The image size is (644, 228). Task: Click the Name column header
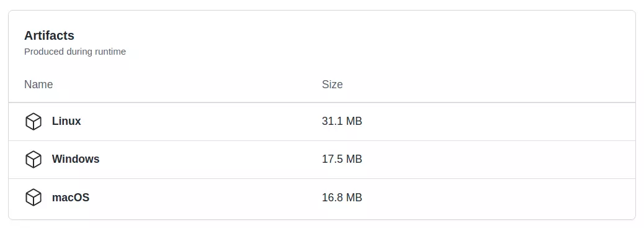pos(38,84)
